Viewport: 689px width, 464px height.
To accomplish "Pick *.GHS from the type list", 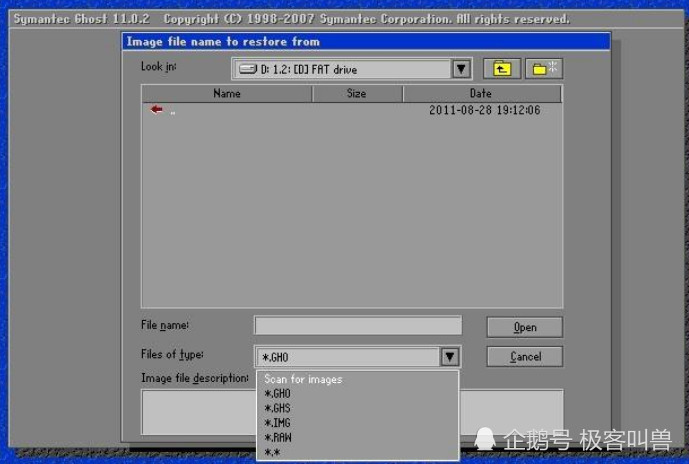I will click(277, 408).
